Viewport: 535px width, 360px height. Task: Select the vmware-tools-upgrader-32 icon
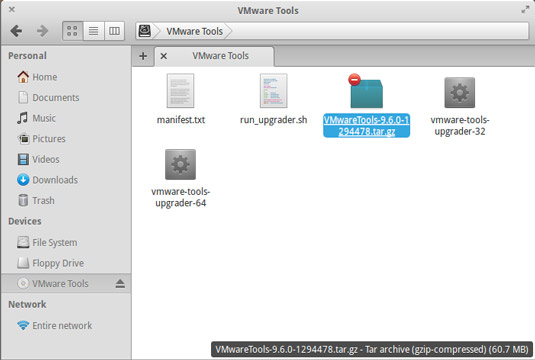460,92
